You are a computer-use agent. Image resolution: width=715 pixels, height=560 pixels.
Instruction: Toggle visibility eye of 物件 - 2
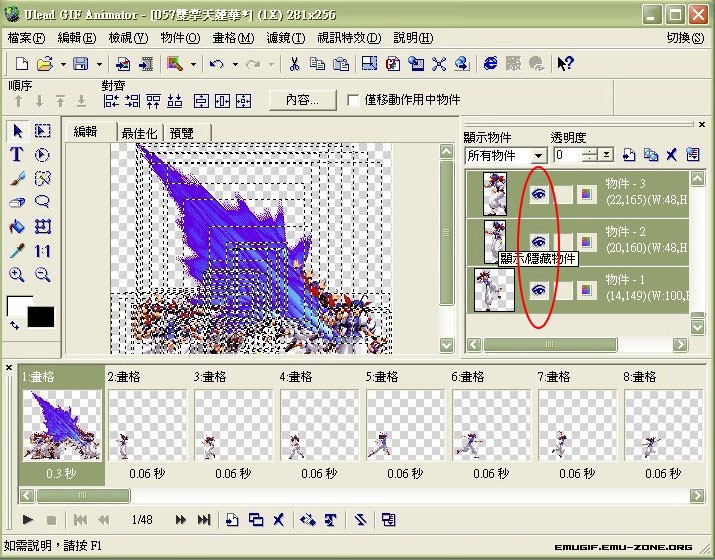[539, 241]
